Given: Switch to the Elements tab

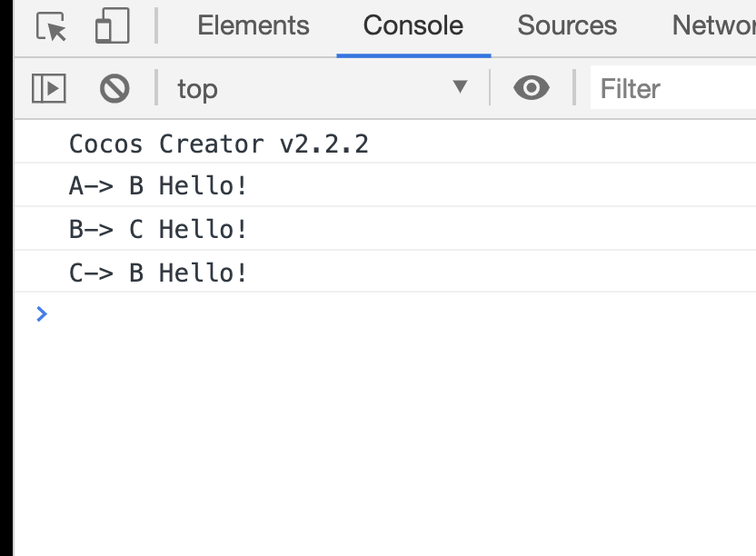Looking at the screenshot, I should tap(254, 25).
